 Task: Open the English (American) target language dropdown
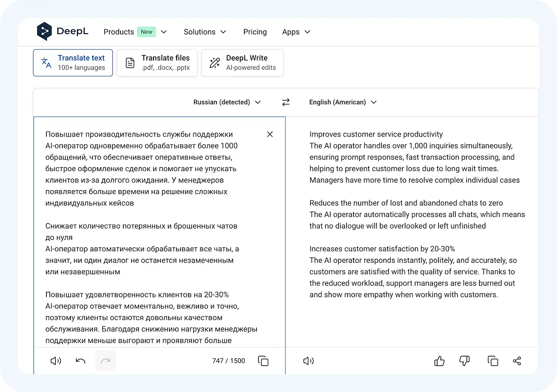point(342,102)
